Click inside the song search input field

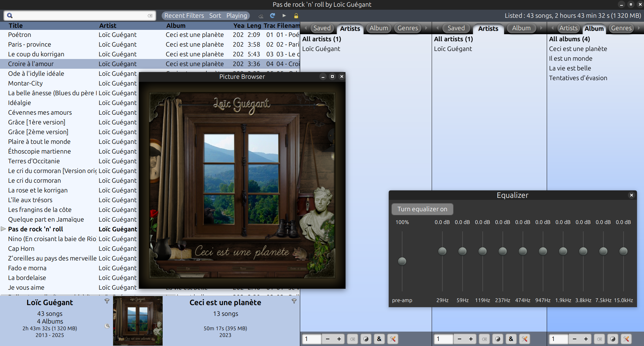[80, 16]
